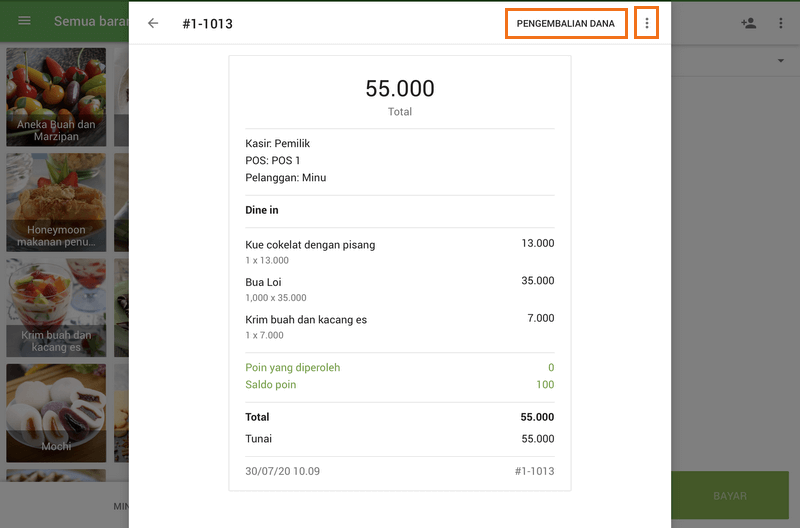The width and height of the screenshot is (800, 528).
Task: Open the hamburger navigation menu
Action: 25,22
